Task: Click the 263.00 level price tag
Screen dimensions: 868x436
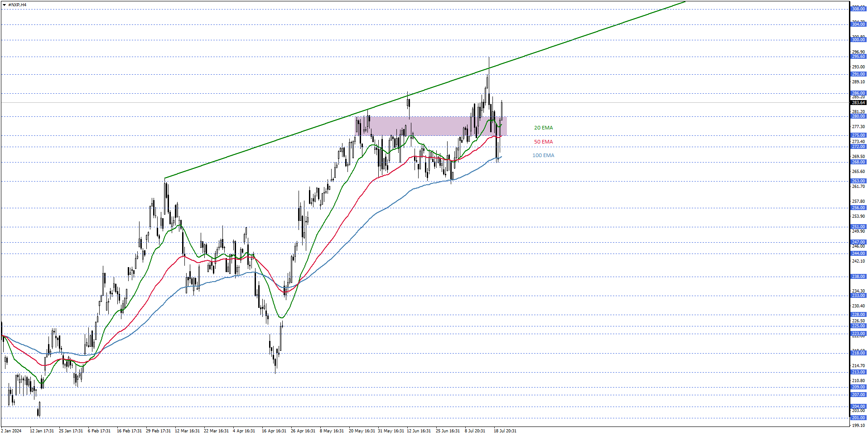Action: (x=858, y=181)
